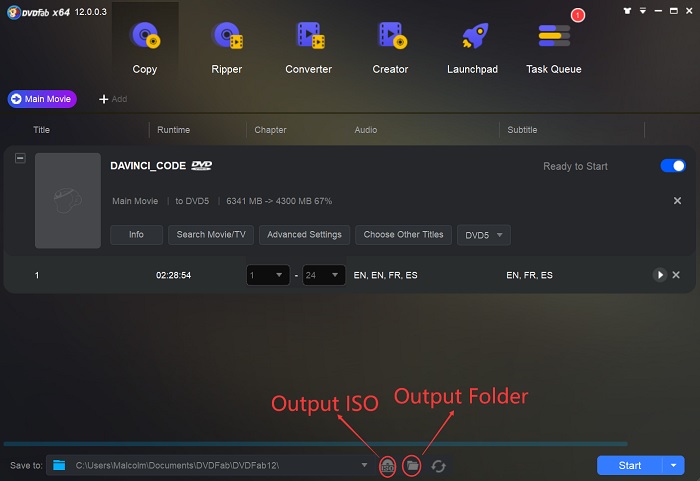The image size is (700, 481).
Task: Click the runtime value 02:28:54
Action: (x=174, y=275)
